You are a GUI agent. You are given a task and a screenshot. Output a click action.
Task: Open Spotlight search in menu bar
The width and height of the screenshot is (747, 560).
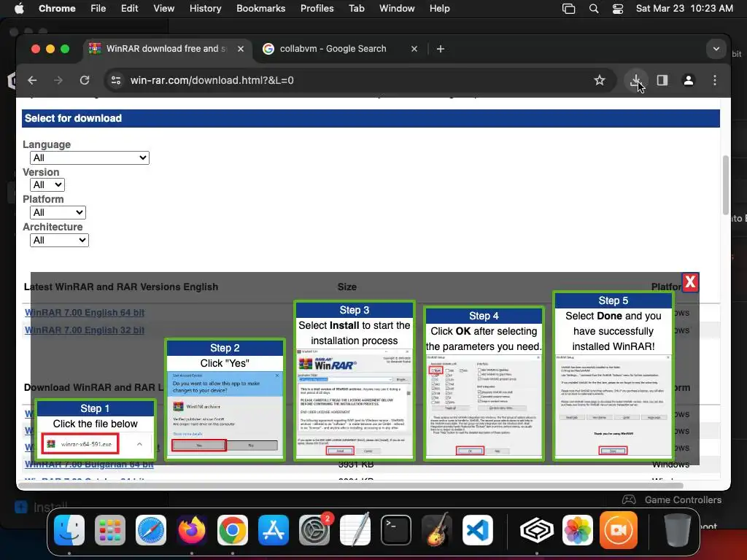tap(594, 9)
